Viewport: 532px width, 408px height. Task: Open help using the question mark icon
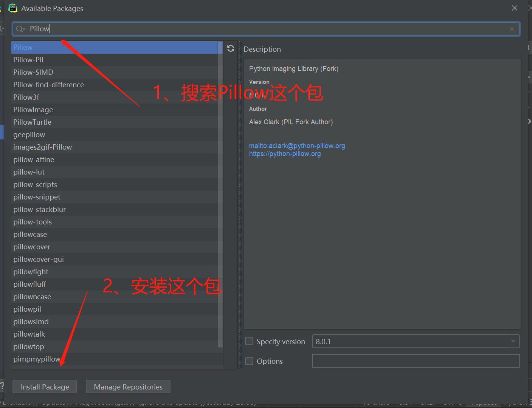pyautogui.click(x=3, y=386)
